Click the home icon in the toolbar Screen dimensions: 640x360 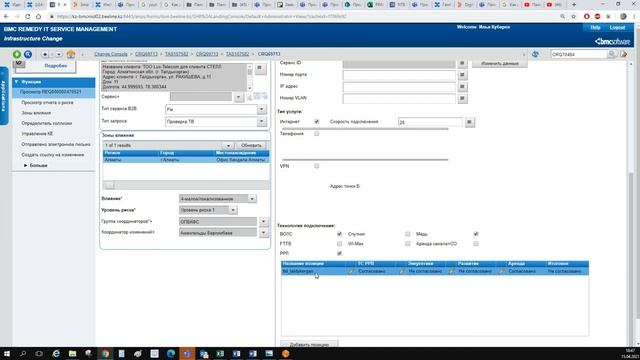click(x=71, y=54)
